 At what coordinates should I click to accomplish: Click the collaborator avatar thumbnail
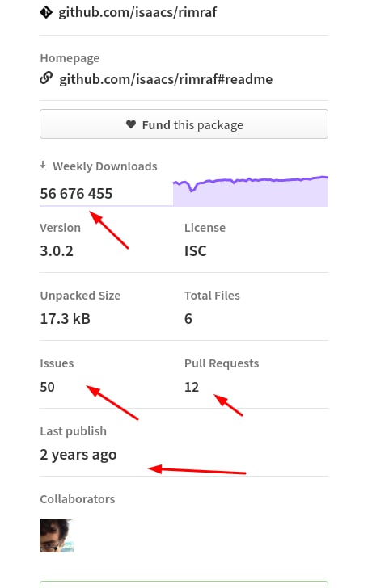[x=57, y=535]
